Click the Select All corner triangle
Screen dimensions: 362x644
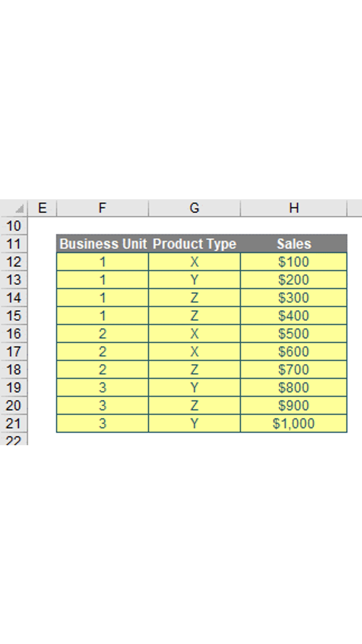pos(19,209)
